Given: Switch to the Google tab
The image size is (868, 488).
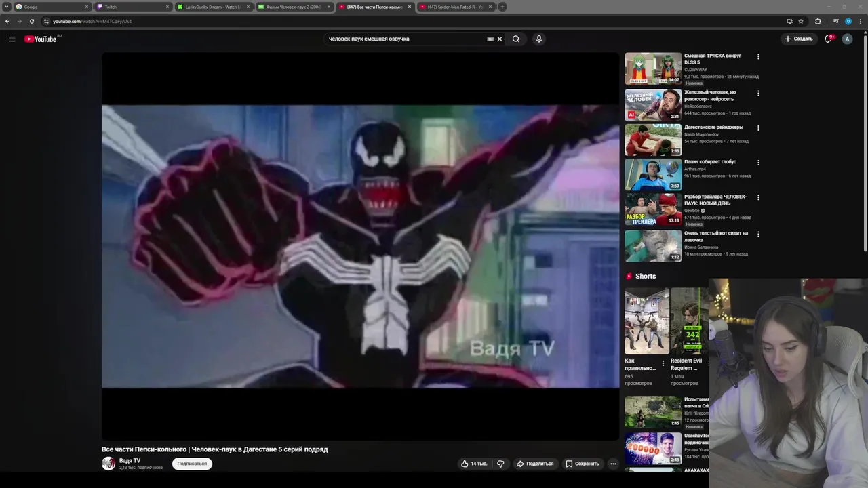Looking at the screenshot, I should [52, 7].
